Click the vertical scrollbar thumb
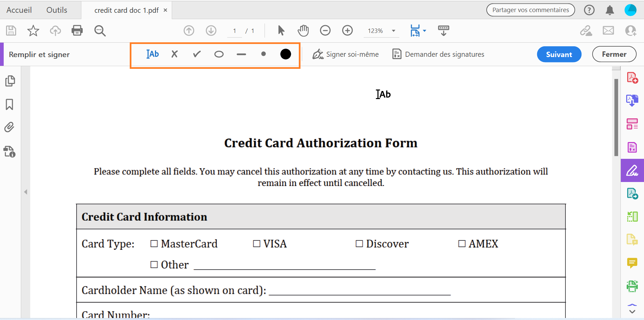644x320 pixels. click(616, 118)
